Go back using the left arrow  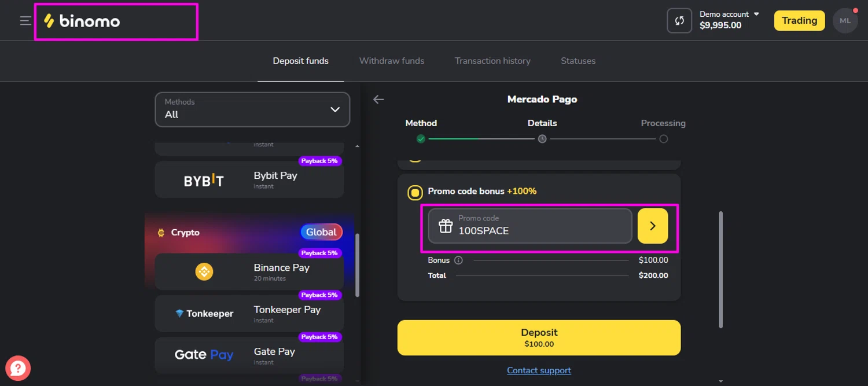[378, 100]
